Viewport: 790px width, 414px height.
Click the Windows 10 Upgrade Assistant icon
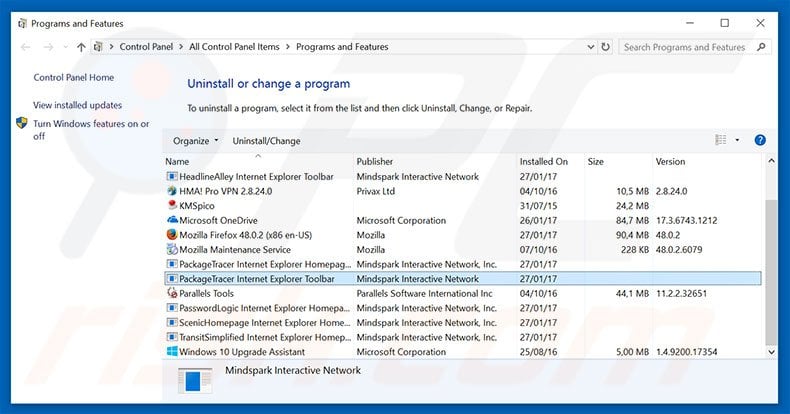click(x=172, y=352)
